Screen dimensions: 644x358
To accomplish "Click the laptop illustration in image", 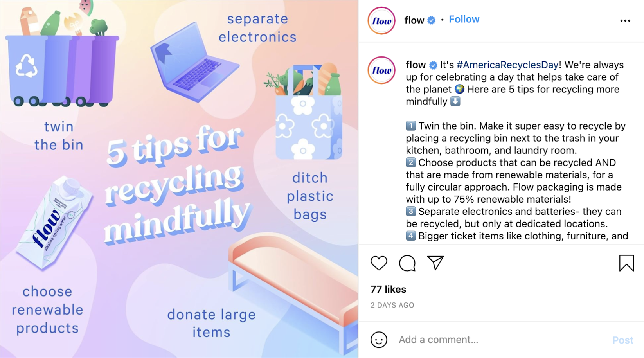I will tap(194, 63).
